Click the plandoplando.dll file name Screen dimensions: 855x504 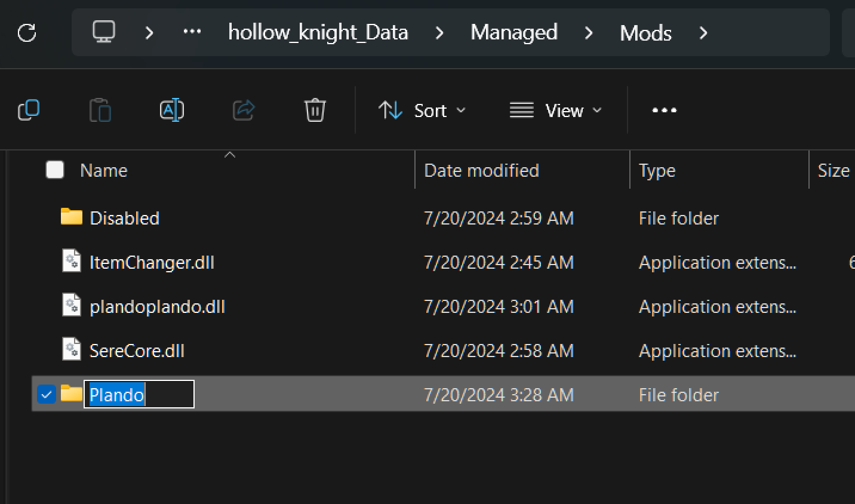click(x=157, y=306)
